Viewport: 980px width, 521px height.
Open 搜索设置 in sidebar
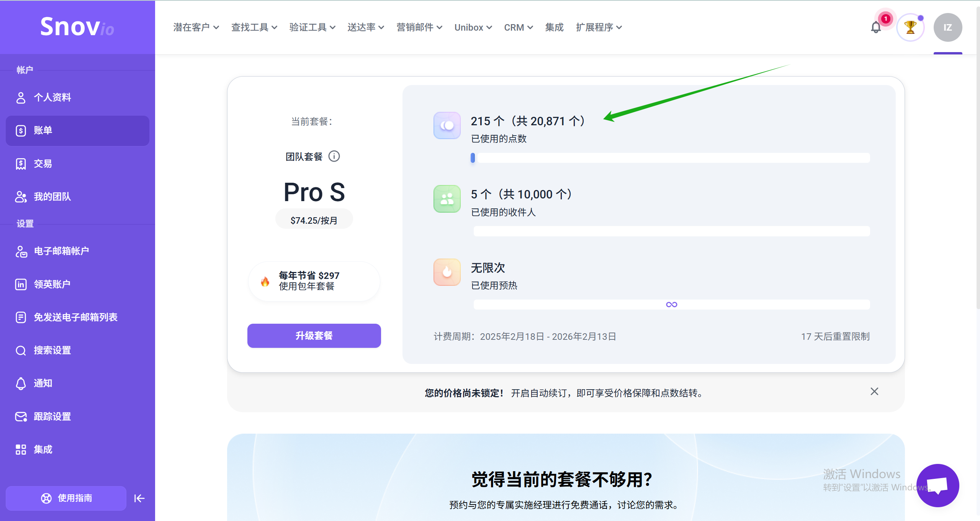77,351
